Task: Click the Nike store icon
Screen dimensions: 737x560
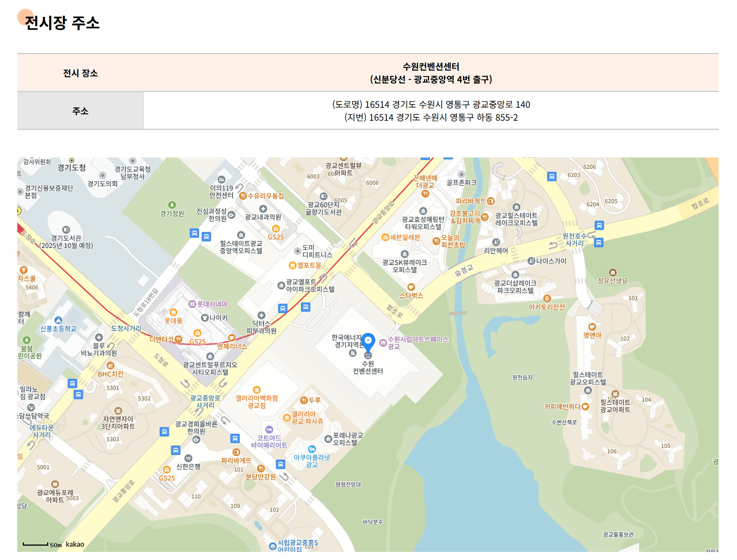Action: [205, 318]
